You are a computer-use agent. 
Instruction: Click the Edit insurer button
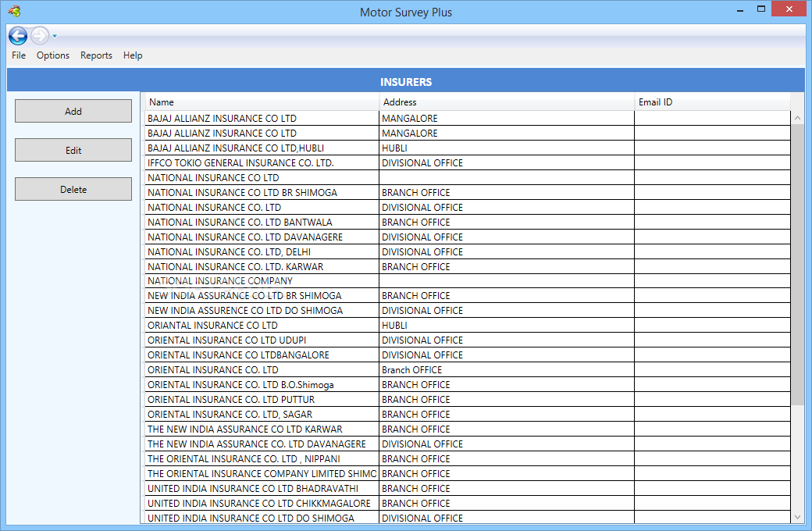point(73,150)
